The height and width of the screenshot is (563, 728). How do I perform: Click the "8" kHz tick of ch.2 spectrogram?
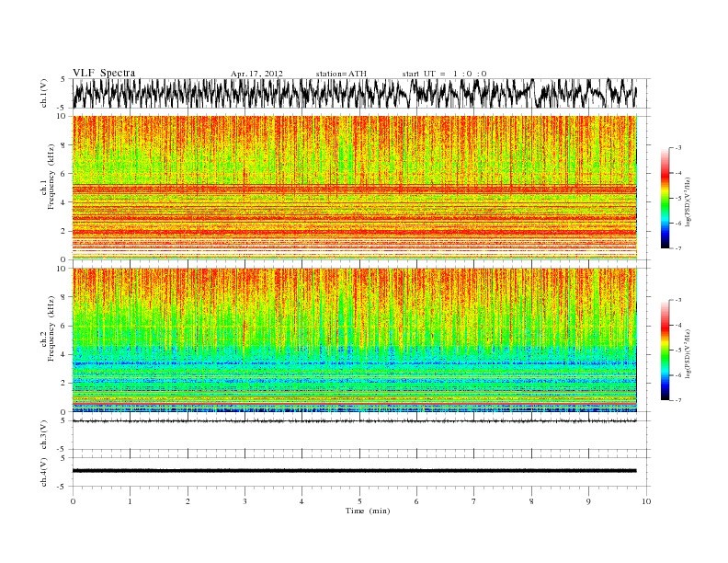click(x=64, y=297)
